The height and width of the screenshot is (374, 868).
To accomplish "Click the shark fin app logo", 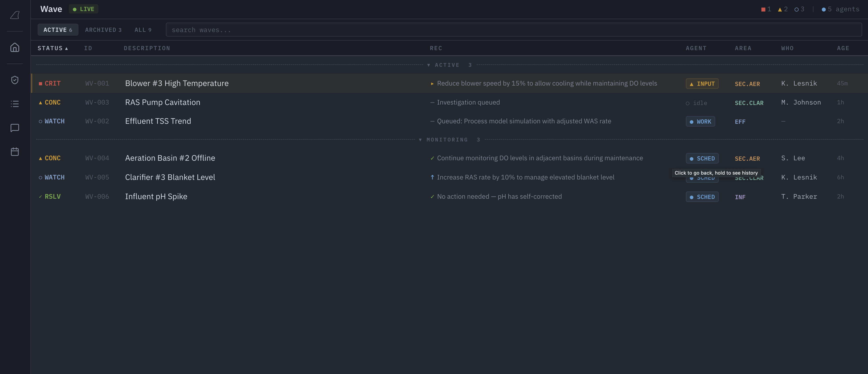I will coord(15,15).
